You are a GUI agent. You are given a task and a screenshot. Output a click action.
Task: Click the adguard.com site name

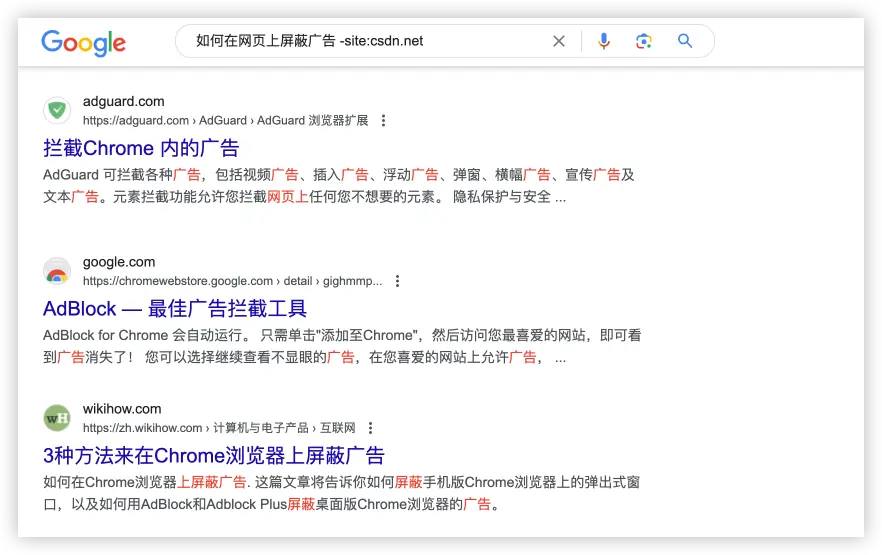click(x=124, y=101)
